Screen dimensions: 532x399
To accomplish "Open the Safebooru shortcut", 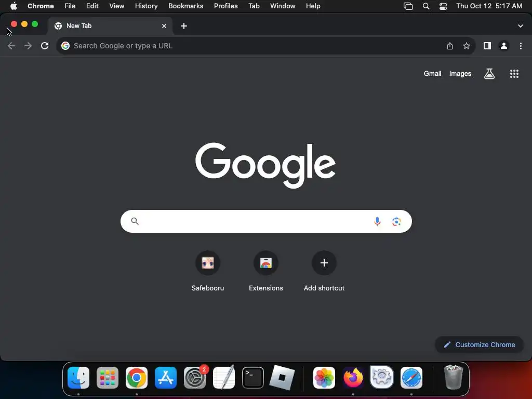I will click(208, 263).
